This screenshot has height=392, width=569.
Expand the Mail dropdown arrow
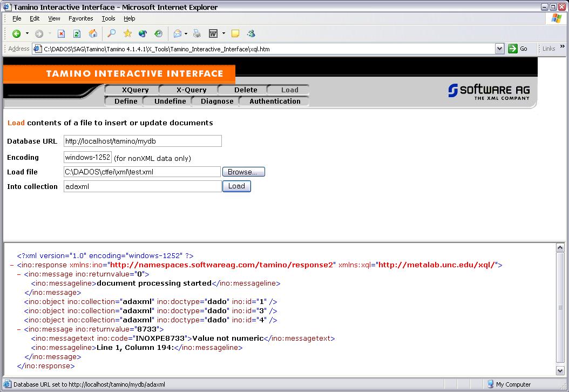186,34
